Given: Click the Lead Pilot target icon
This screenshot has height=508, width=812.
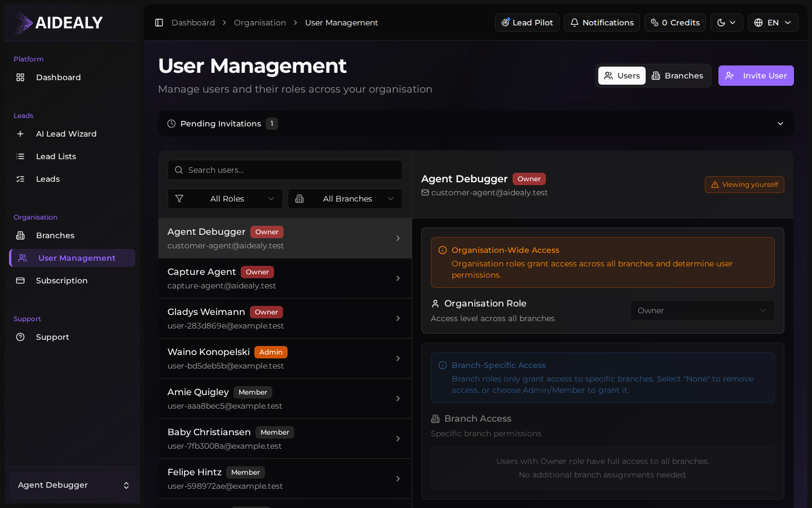Looking at the screenshot, I should (x=505, y=23).
